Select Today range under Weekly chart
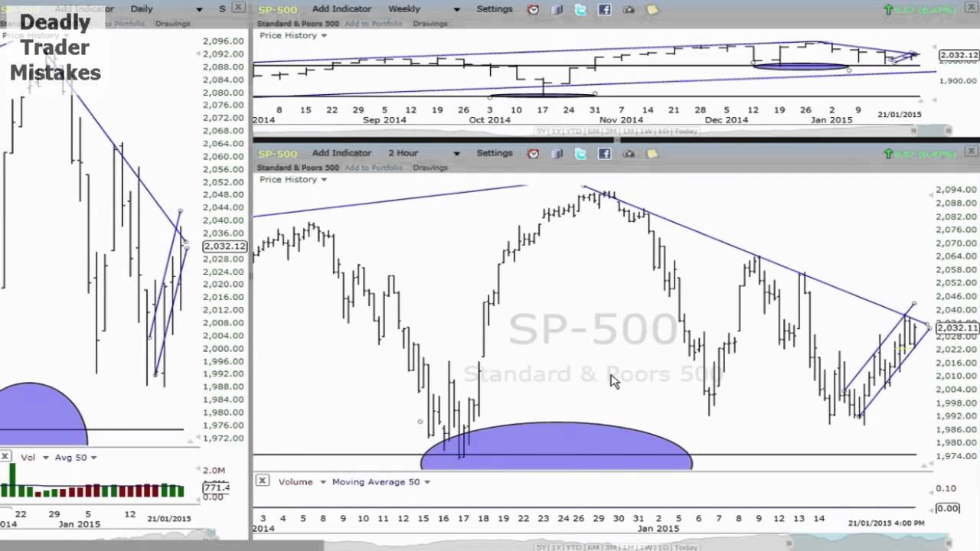 click(x=686, y=132)
